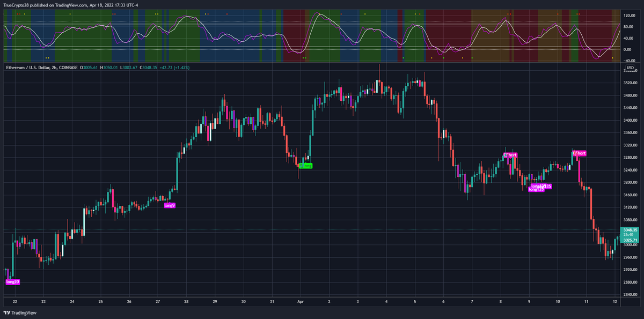The image size is (644, 319).
Task: Click the open value O3005.61
Action: point(88,68)
